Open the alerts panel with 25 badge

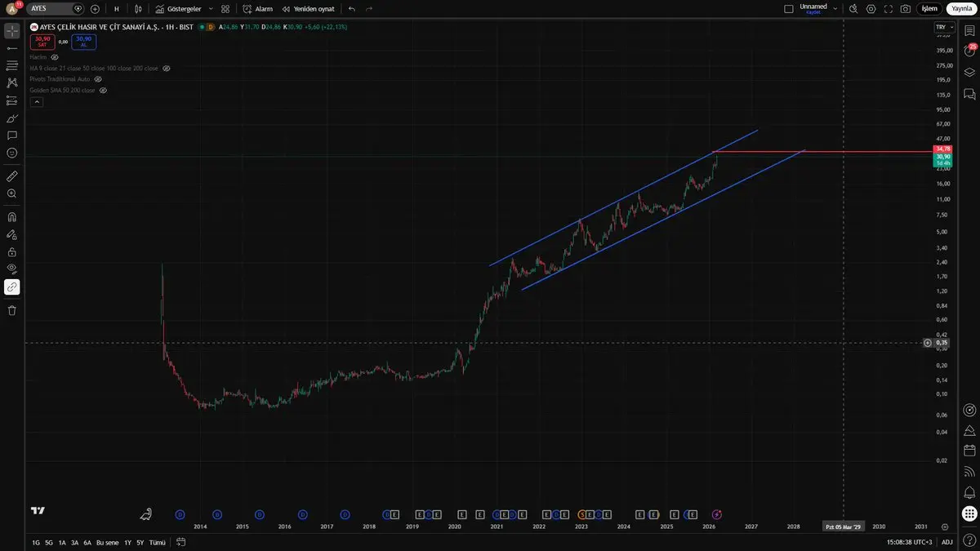click(x=969, y=51)
